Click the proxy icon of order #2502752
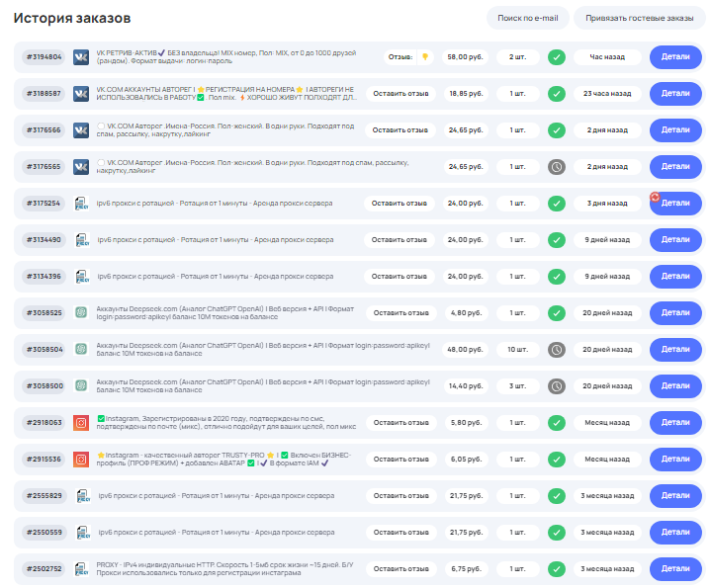 (81, 569)
